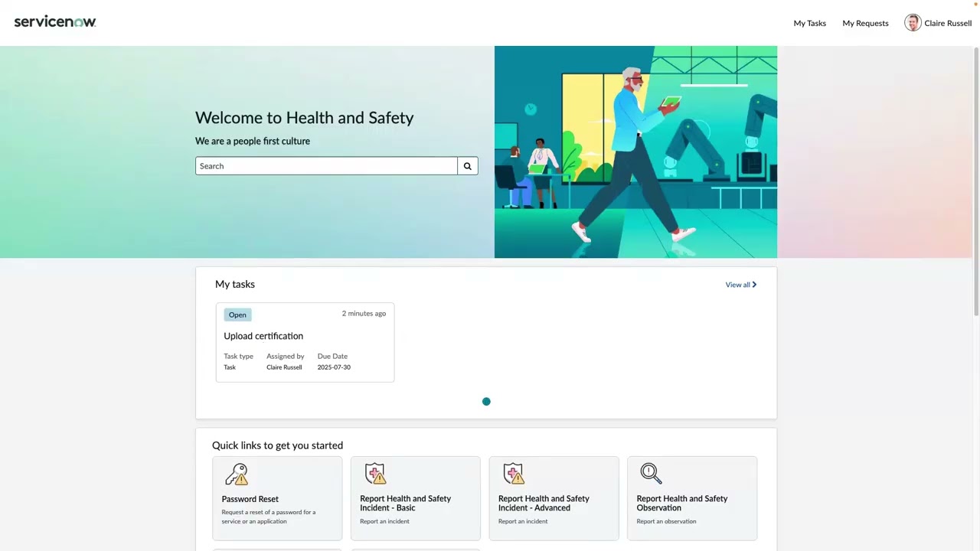Click the chevron next to View all

[753, 284]
